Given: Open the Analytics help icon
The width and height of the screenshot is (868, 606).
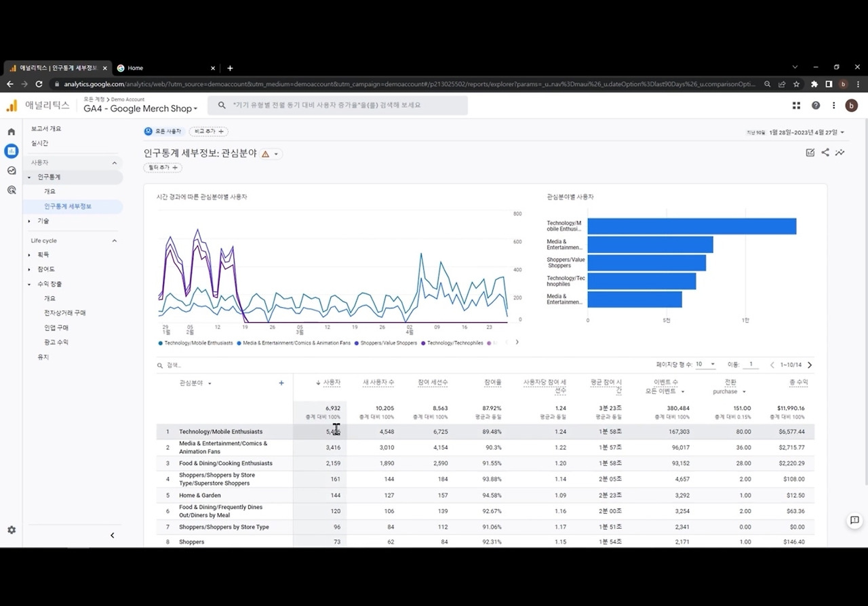Looking at the screenshot, I should point(816,105).
